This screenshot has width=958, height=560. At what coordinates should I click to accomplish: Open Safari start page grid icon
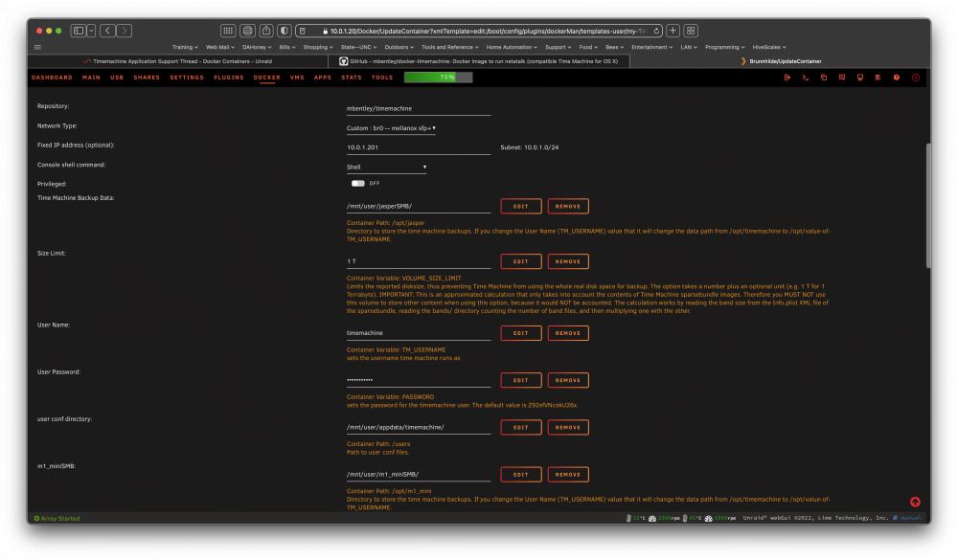[x=228, y=31]
